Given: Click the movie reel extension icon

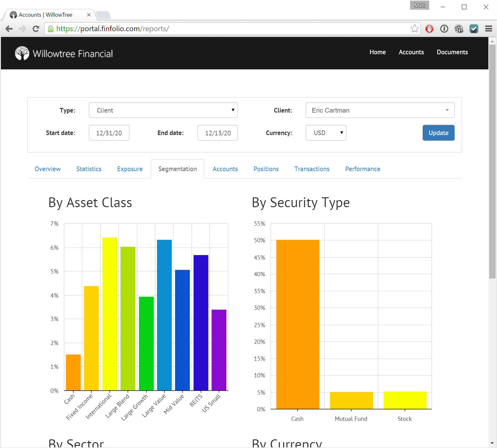Looking at the screenshot, I should [x=459, y=29].
